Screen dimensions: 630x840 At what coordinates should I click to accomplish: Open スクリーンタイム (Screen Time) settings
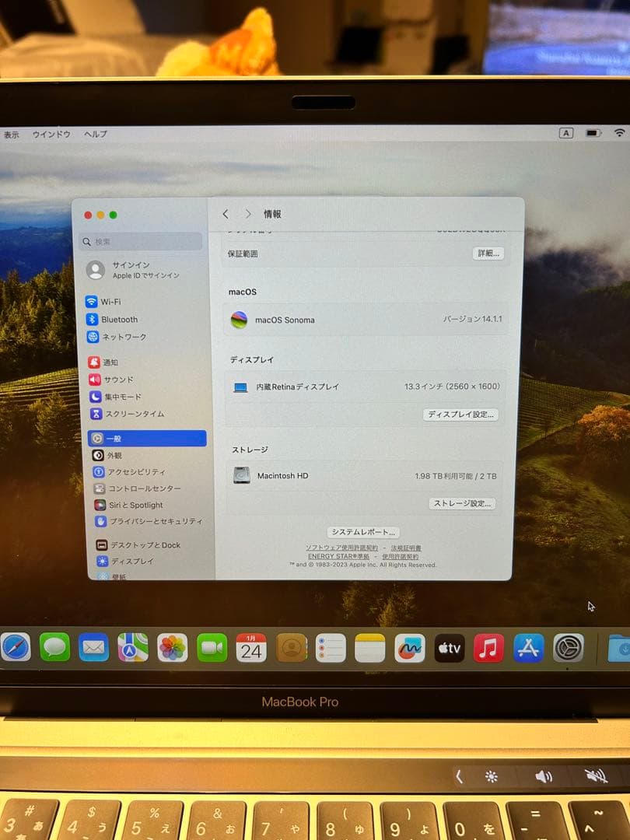pos(132,415)
